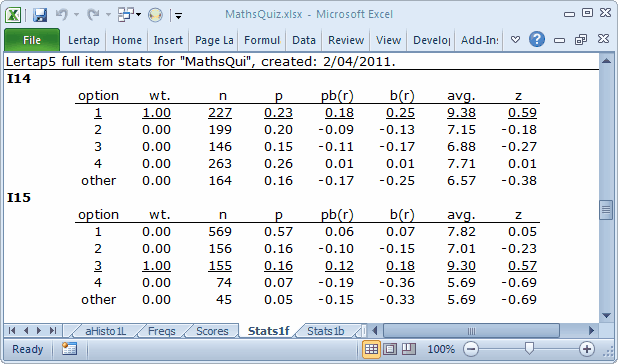Switch to the Insert ribbon tab
This screenshot has height=364, width=618.
click(168, 40)
